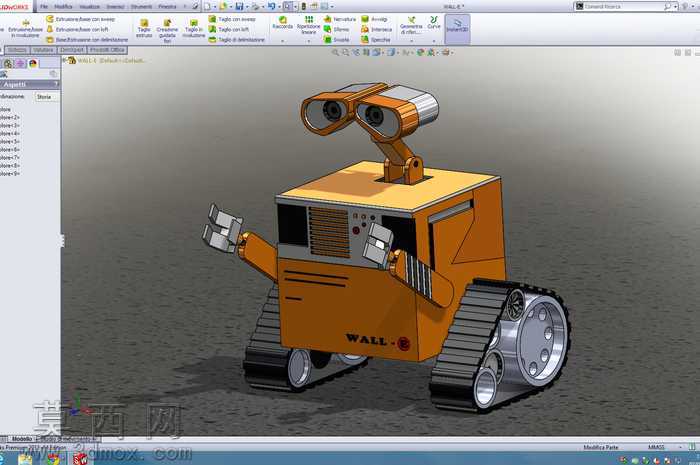This screenshot has height=465, width=700.
Task: Click Estrusione/base con sweep tool
Action: coord(81,19)
